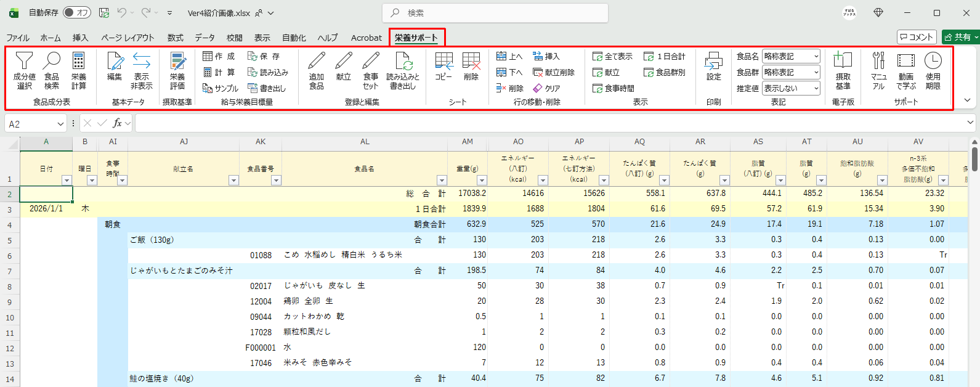Click the 検索 search box

point(495,12)
